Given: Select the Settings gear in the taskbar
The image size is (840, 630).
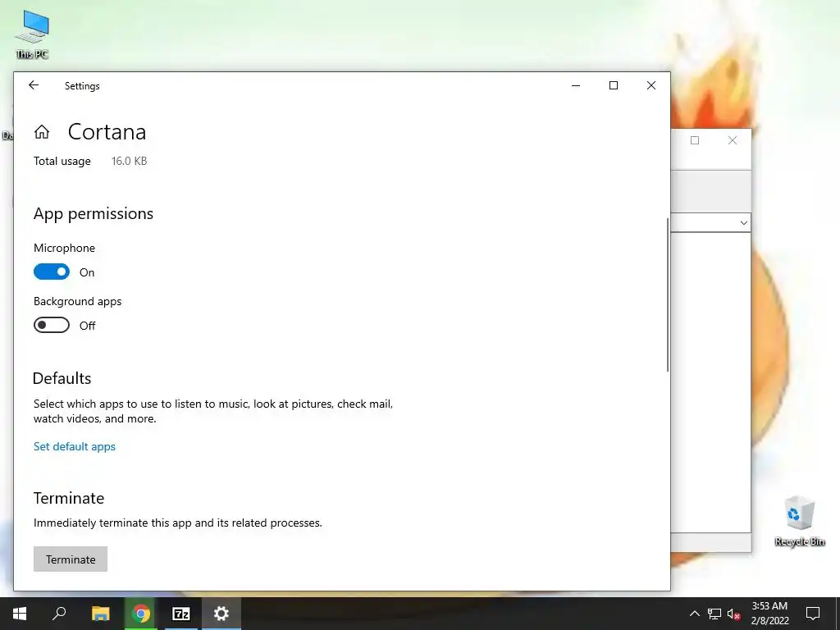Looking at the screenshot, I should click(x=221, y=614).
